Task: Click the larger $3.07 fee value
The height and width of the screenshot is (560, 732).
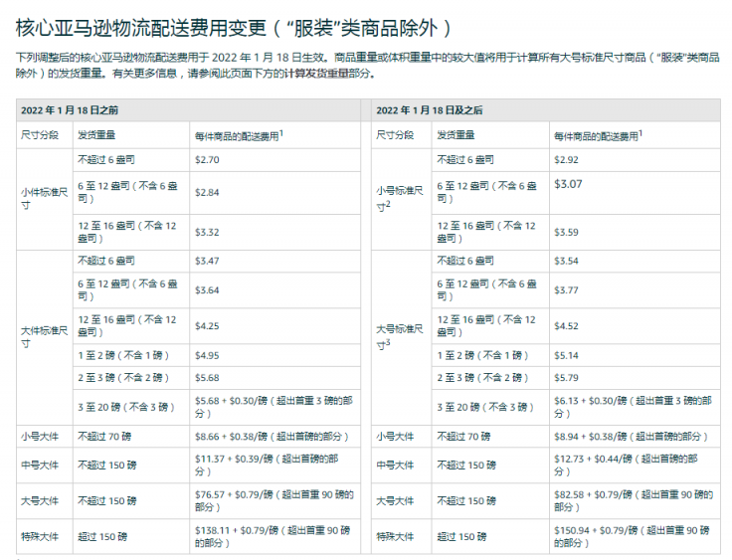Action: tap(568, 184)
